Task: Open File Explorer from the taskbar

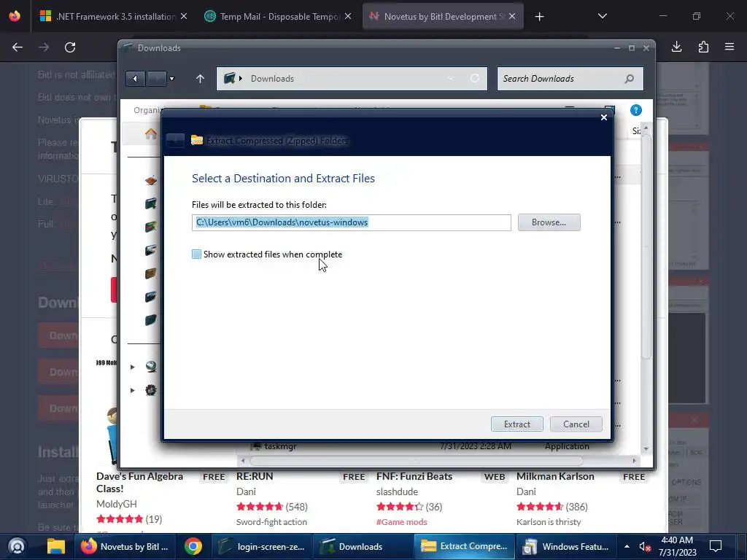Action: pos(55,546)
